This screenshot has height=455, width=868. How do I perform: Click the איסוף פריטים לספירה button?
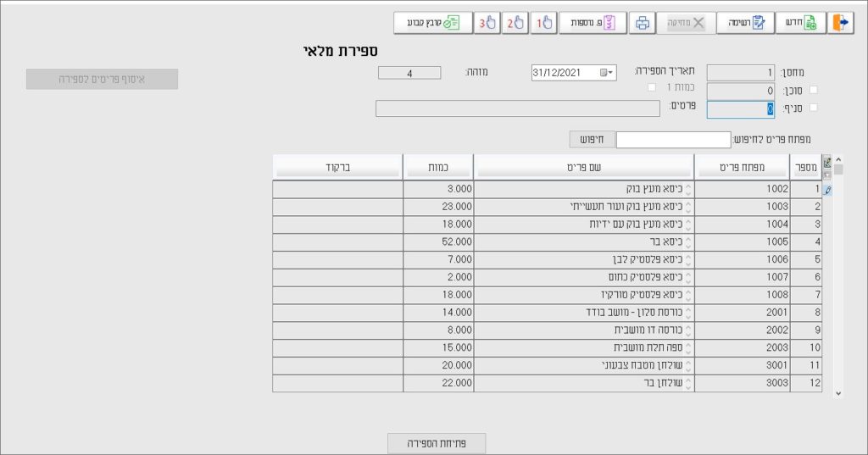(x=102, y=79)
